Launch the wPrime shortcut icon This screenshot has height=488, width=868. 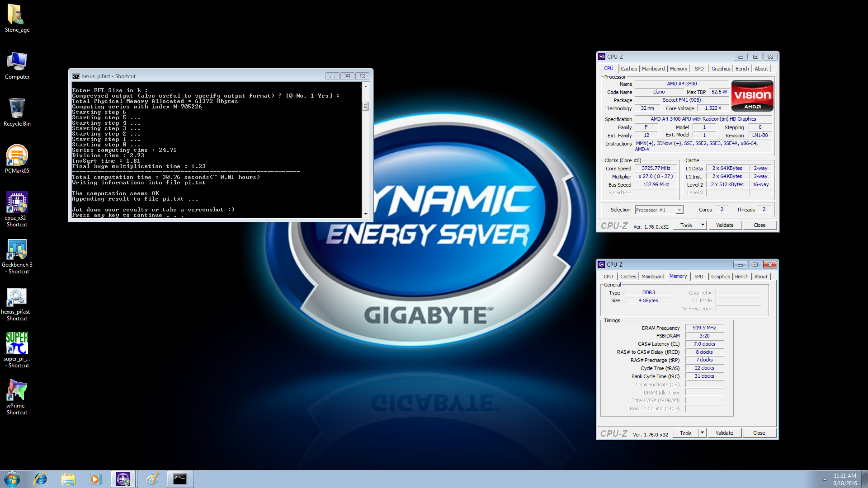(x=17, y=397)
